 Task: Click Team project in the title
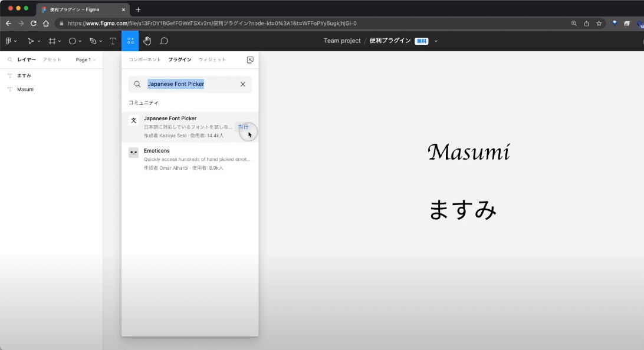(342, 41)
